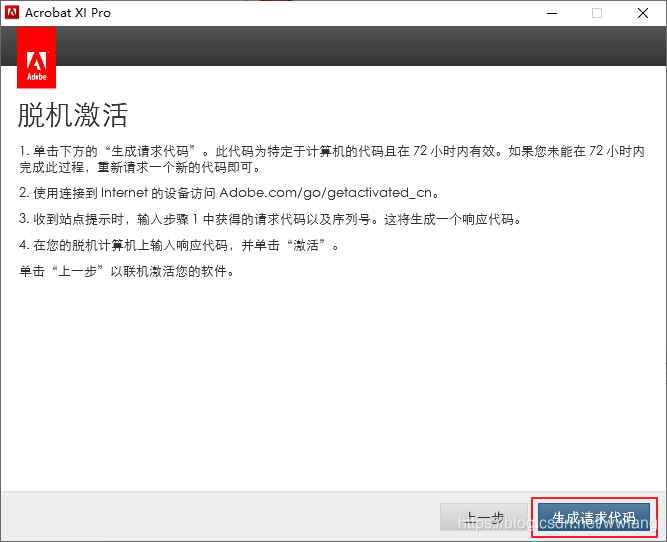Go back with the 上一步 button
667x542 pixels.
(x=484, y=517)
